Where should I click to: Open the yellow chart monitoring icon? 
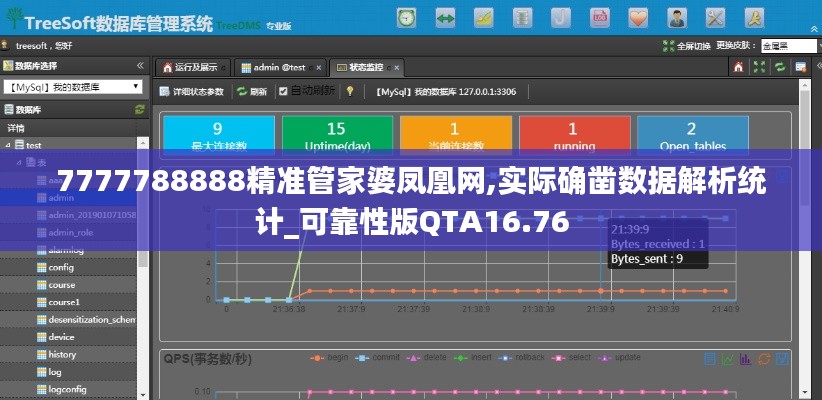[483, 18]
